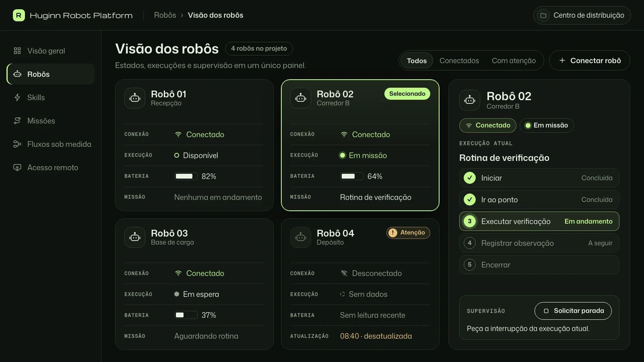The image size is (644, 362).
Task: Click the Em missão status dot in Robô 02 card
Action: pos(343,155)
